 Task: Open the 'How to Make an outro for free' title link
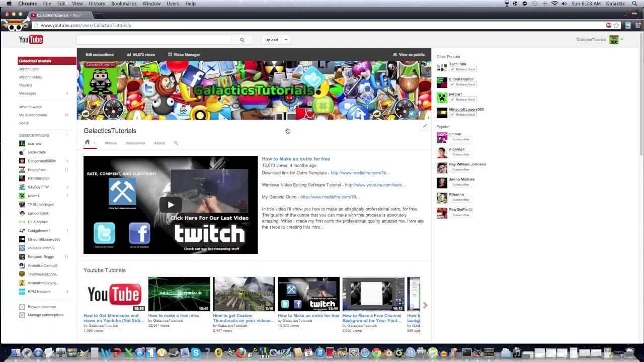tap(296, 159)
